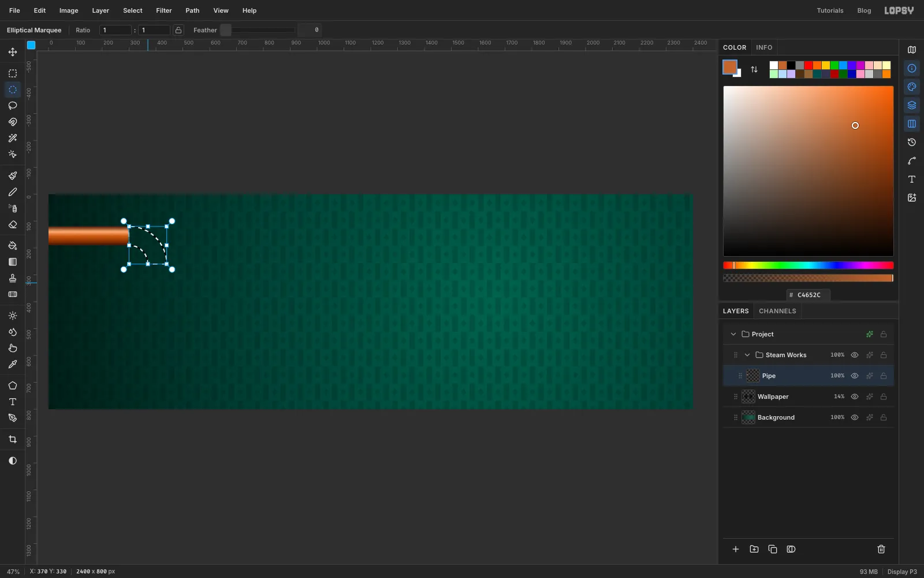This screenshot has width=924, height=578.
Task: Switch to the Channels tab
Action: pyautogui.click(x=777, y=311)
